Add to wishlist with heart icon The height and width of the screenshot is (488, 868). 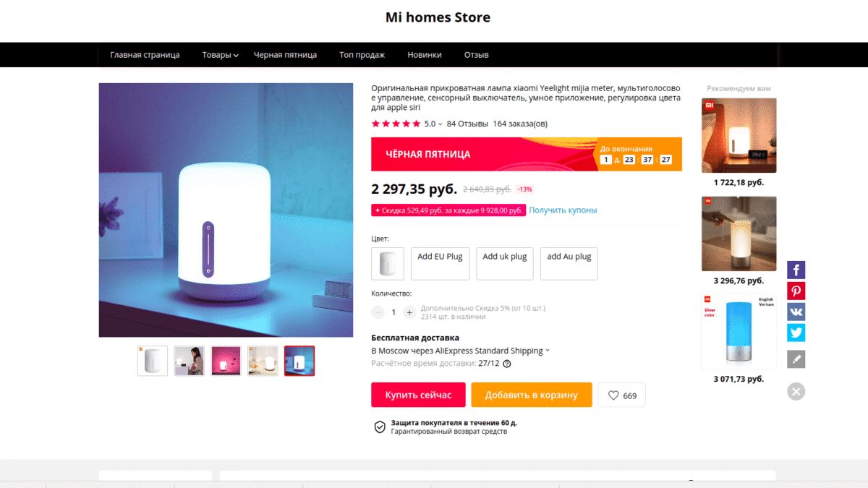(x=621, y=395)
